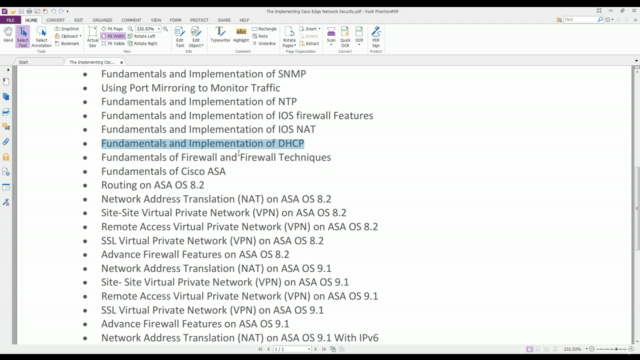Choose Fit Page view
The height and width of the screenshot is (360, 640).
pyautogui.click(x=112, y=29)
